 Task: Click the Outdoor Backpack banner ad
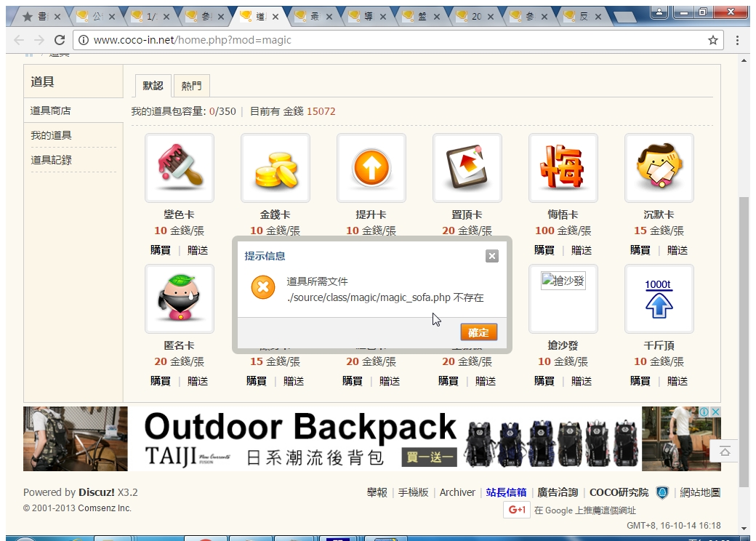(x=371, y=438)
